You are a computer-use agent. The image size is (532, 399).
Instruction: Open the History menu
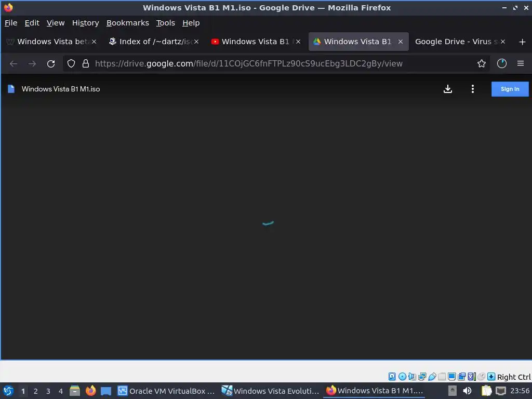(x=85, y=23)
